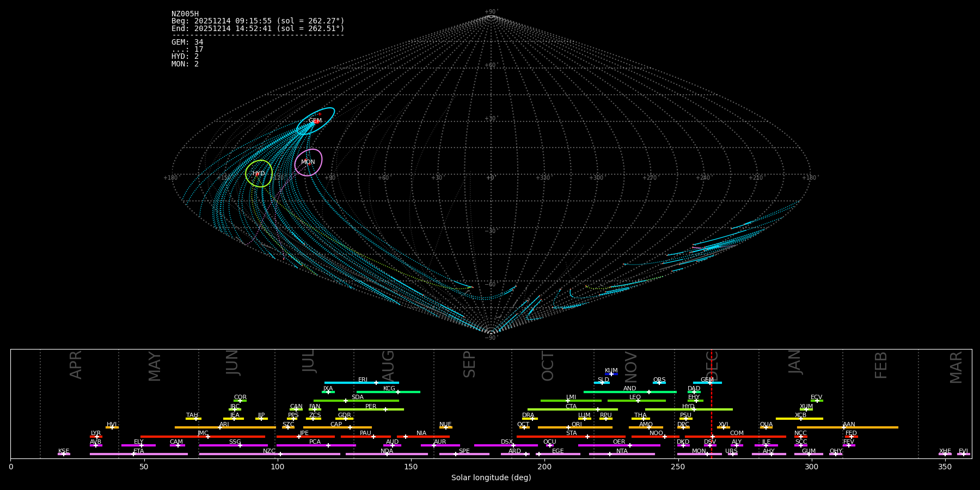The height and width of the screenshot is (490, 980).
Task: Select the 'HYD: 2' count line in the header
Action: pos(185,57)
